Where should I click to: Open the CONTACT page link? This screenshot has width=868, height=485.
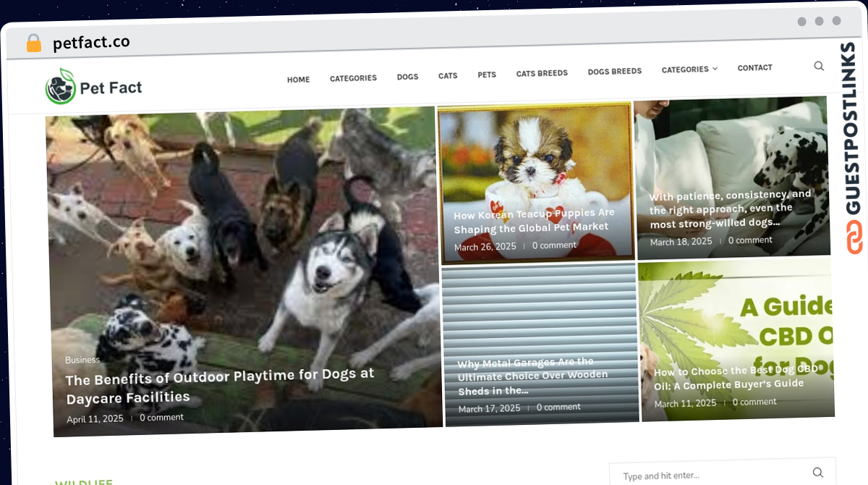pyautogui.click(x=754, y=67)
